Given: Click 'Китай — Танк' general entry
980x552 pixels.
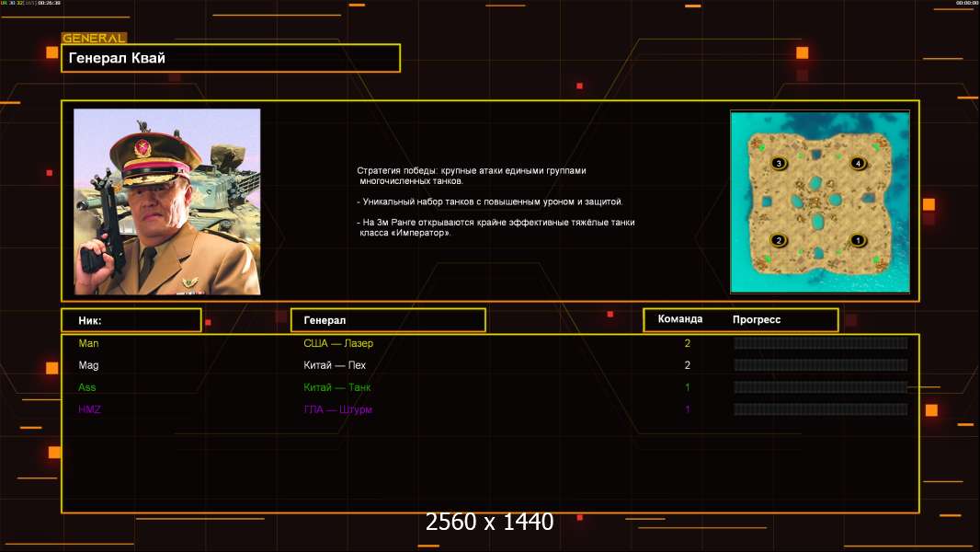Looking at the screenshot, I should click(337, 387).
